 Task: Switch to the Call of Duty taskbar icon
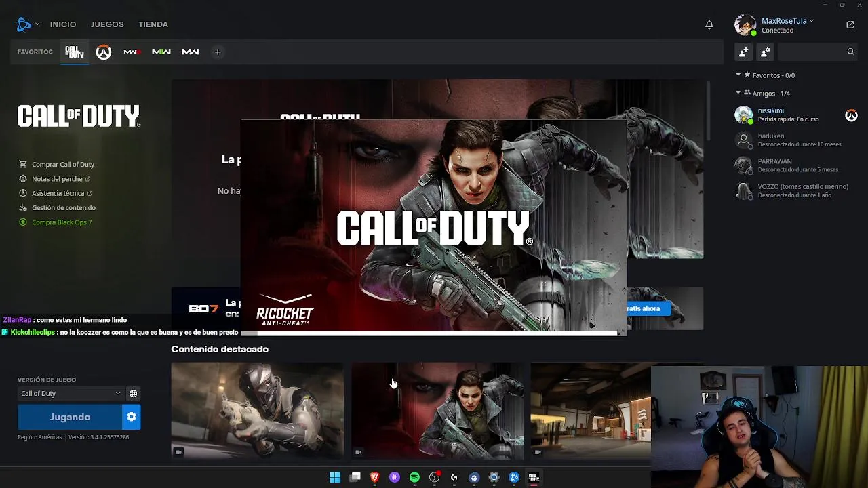point(534,477)
